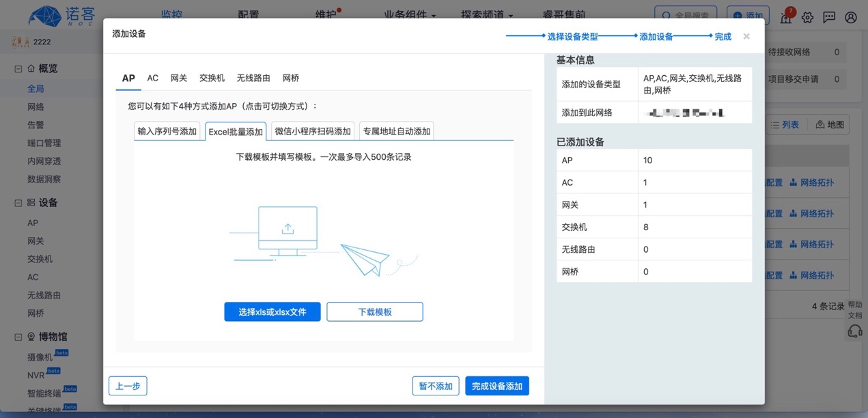Switch to 输入序列号添加 method
This screenshot has height=418, width=868.
(x=167, y=131)
